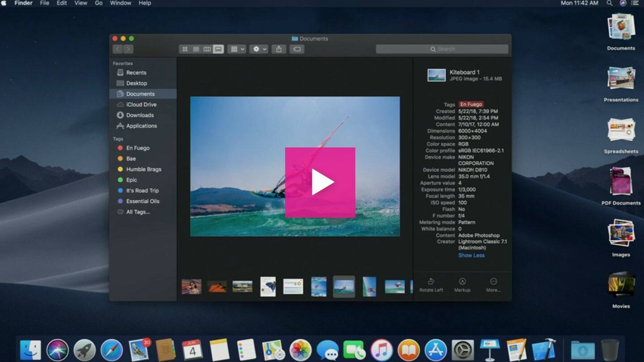
Task: Click the Edit Tags toolbar button
Action: coord(297,49)
